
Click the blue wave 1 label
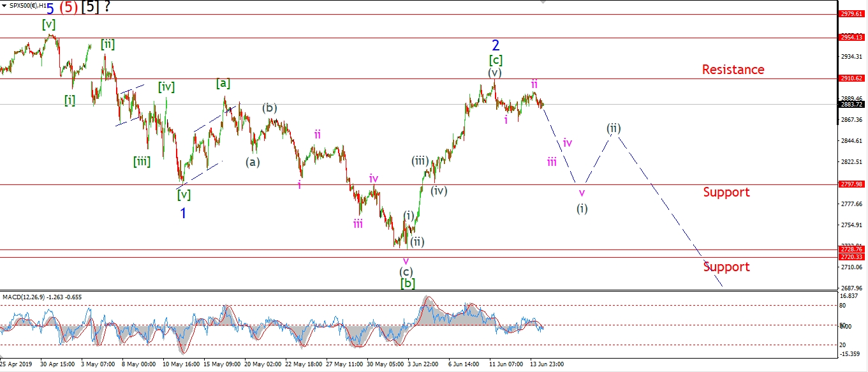tap(183, 214)
